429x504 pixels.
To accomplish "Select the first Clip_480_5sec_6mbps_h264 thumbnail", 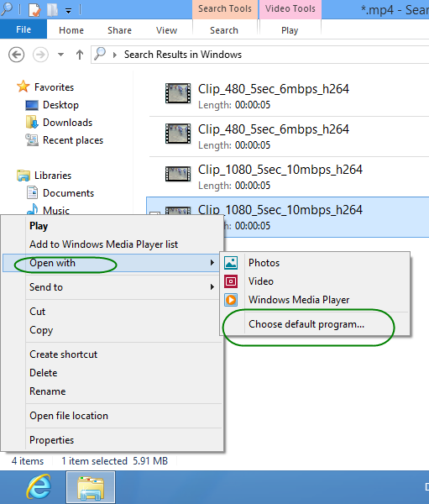I will 178,93.
